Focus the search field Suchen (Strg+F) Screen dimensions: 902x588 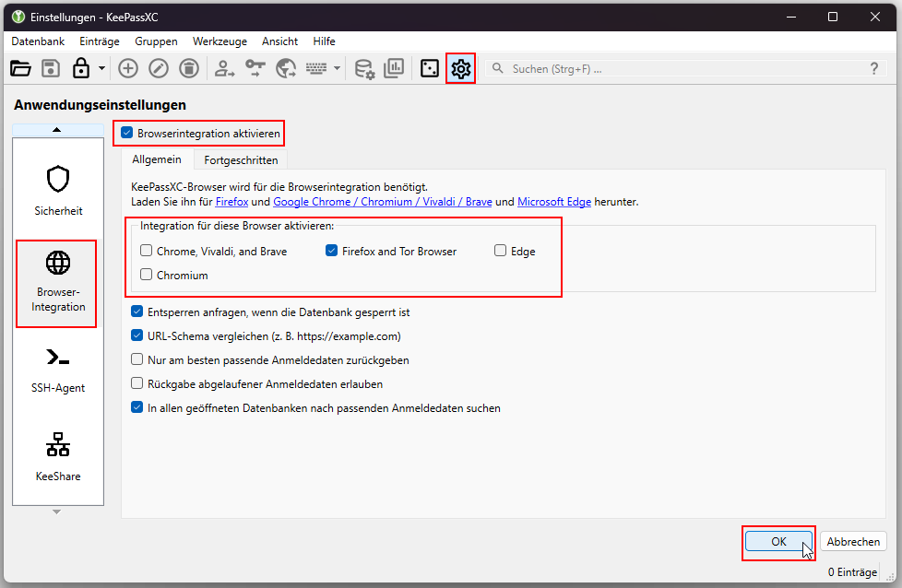684,69
